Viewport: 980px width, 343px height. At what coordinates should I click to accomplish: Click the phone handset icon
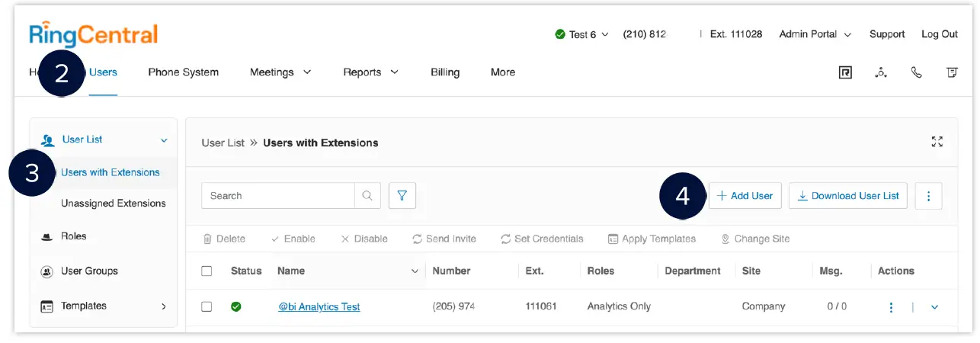point(917,72)
